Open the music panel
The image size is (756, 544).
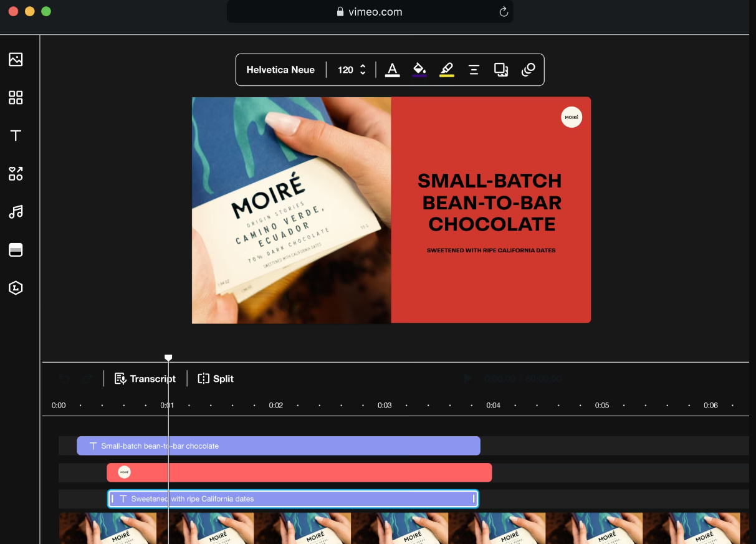pos(16,211)
